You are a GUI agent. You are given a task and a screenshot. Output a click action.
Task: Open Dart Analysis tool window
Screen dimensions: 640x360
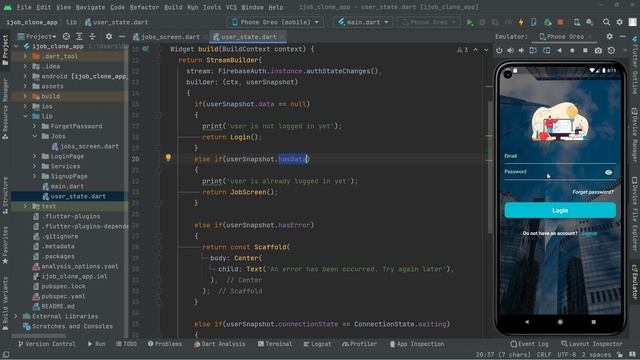[x=220, y=344]
